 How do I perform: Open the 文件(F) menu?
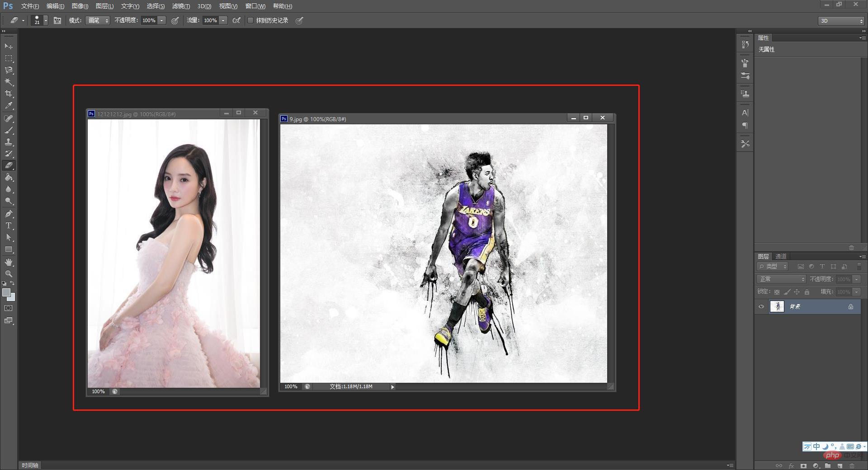click(30, 6)
